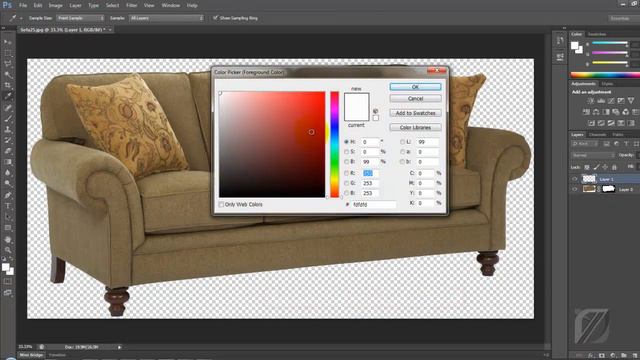The width and height of the screenshot is (640, 360).
Task: Select the Brush tool
Action: coord(8,118)
